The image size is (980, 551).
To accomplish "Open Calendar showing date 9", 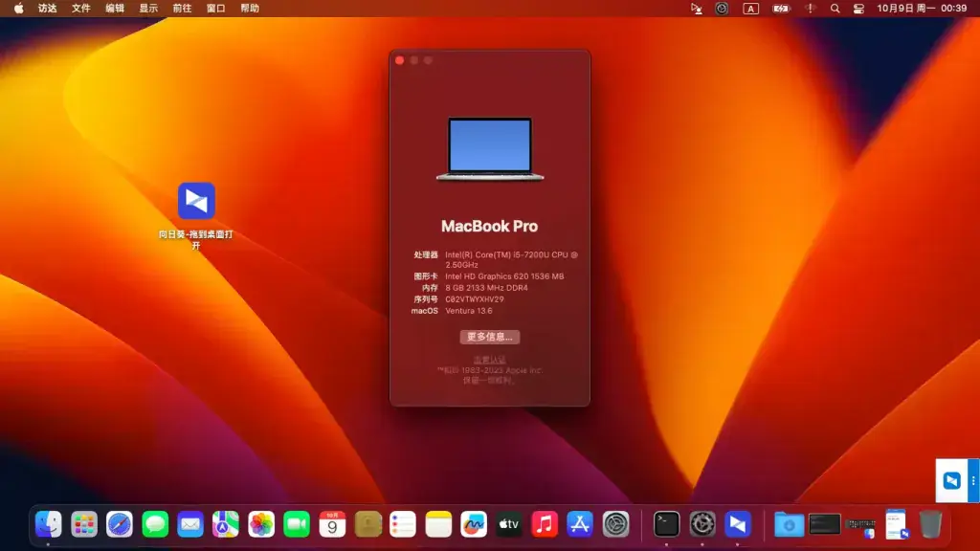I will [332, 524].
